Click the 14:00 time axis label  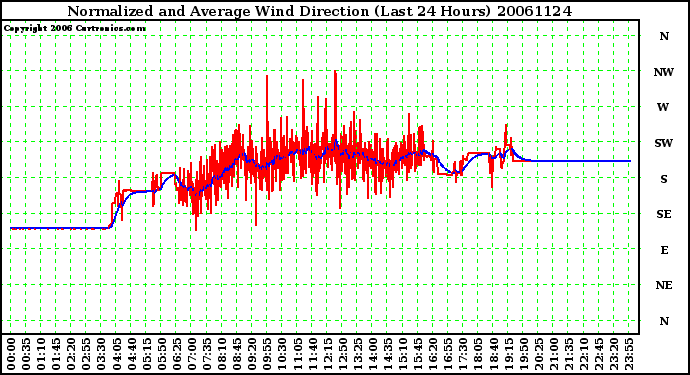point(373,354)
